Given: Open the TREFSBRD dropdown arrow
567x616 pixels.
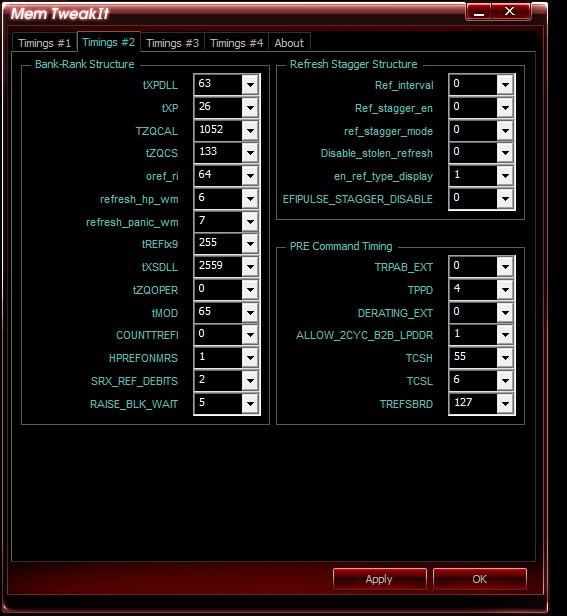Looking at the screenshot, I should click(x=505, y=403).
